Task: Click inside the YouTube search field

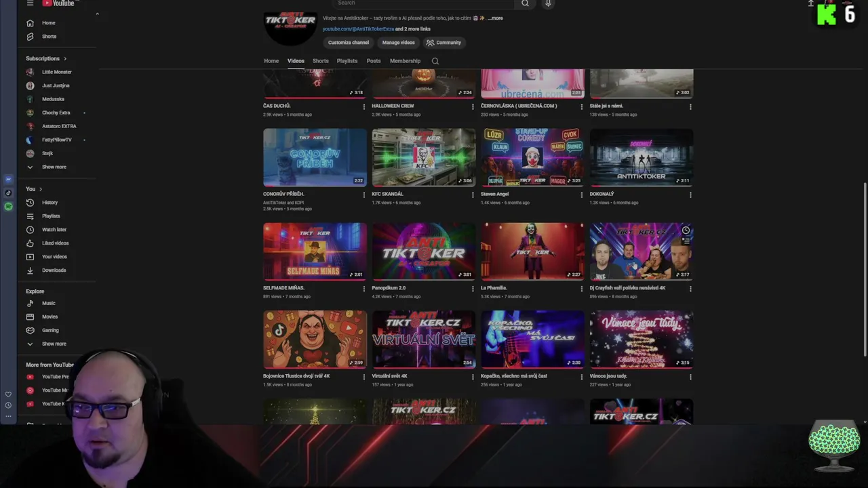Action: (x=424, y=3)
